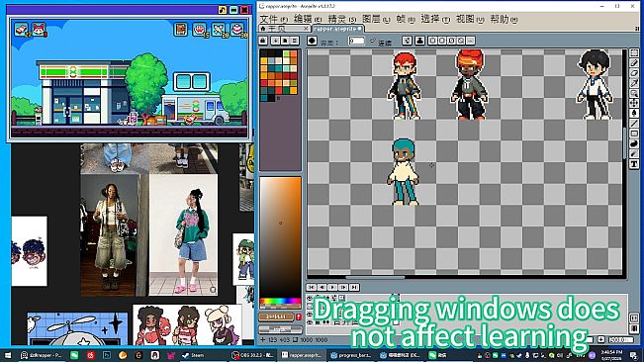Click the tolerance input field

coord(356,41)
